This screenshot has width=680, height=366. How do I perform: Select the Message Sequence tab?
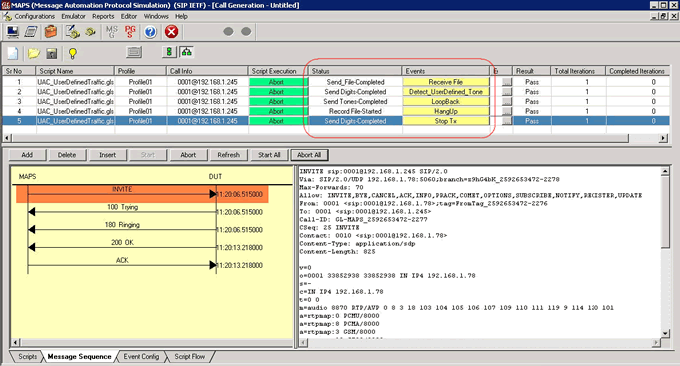coord(79,356)
